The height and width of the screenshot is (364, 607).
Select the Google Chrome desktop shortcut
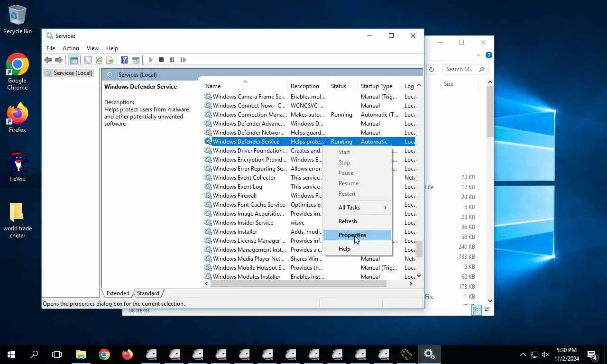(x=18, y=72)
